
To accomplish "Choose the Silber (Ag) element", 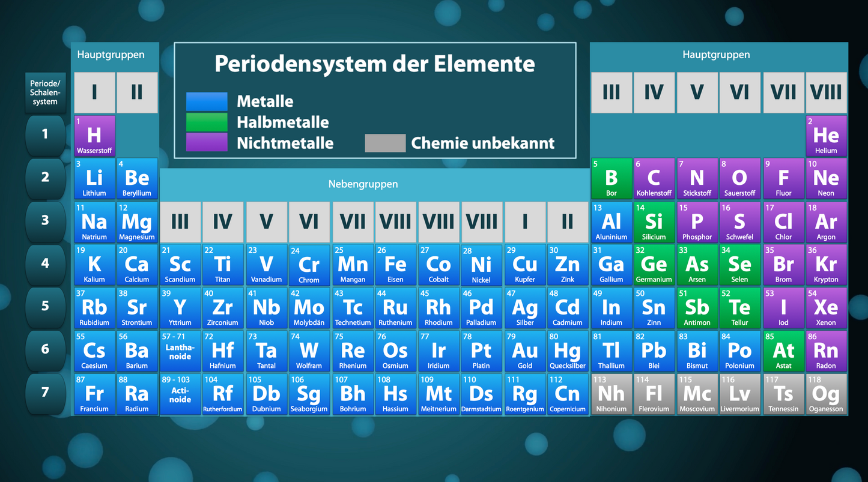I will coord(524,308).
